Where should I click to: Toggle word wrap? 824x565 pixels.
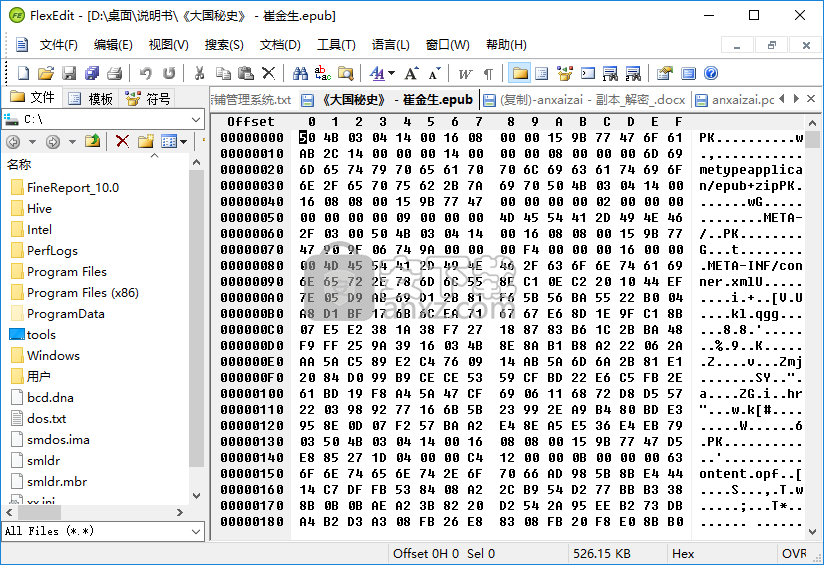click(465, 73)
